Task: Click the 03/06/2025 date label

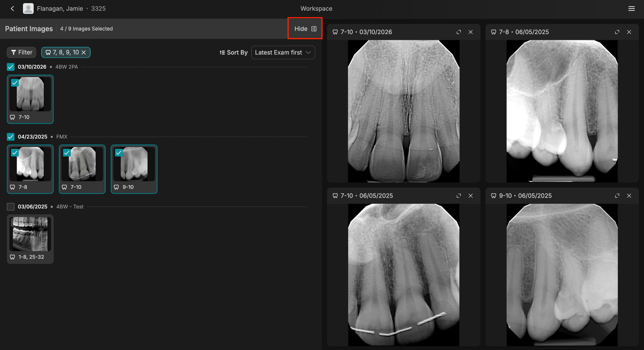Action: (x=32, y=206)
